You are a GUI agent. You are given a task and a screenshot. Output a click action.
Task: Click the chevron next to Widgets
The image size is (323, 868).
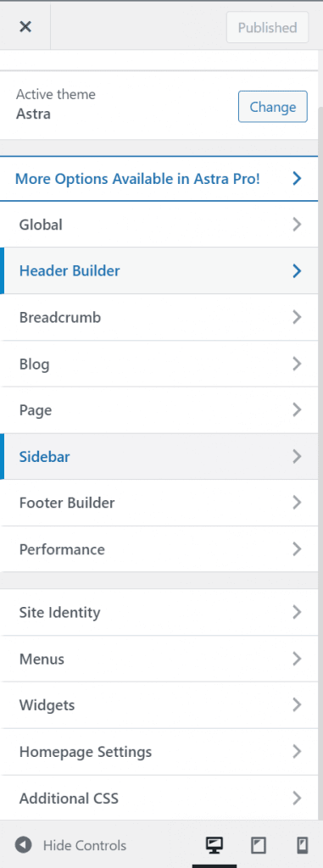click(x=297, y=704)
